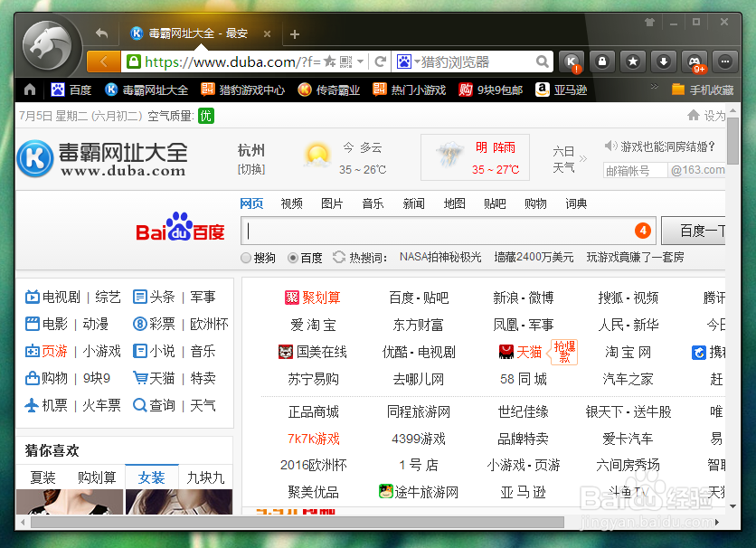This screenshot has width=756, height=548.
Task: Select the 视频 search tab
Action: coord(292,203)
